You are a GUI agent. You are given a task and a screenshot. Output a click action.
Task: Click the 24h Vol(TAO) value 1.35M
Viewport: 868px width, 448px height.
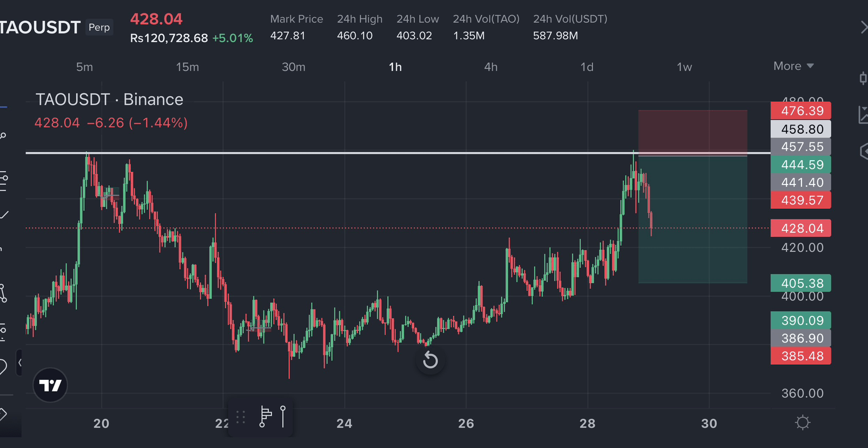(x=469, y=36)
